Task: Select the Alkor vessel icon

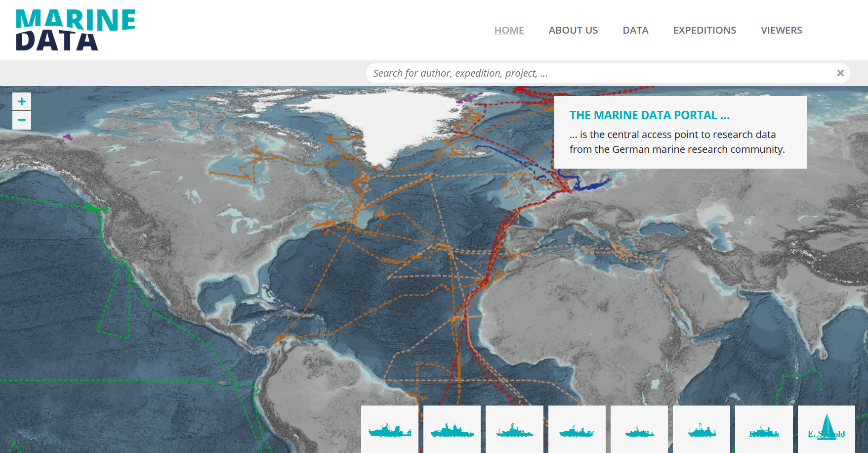Action: tap(702, 429)
